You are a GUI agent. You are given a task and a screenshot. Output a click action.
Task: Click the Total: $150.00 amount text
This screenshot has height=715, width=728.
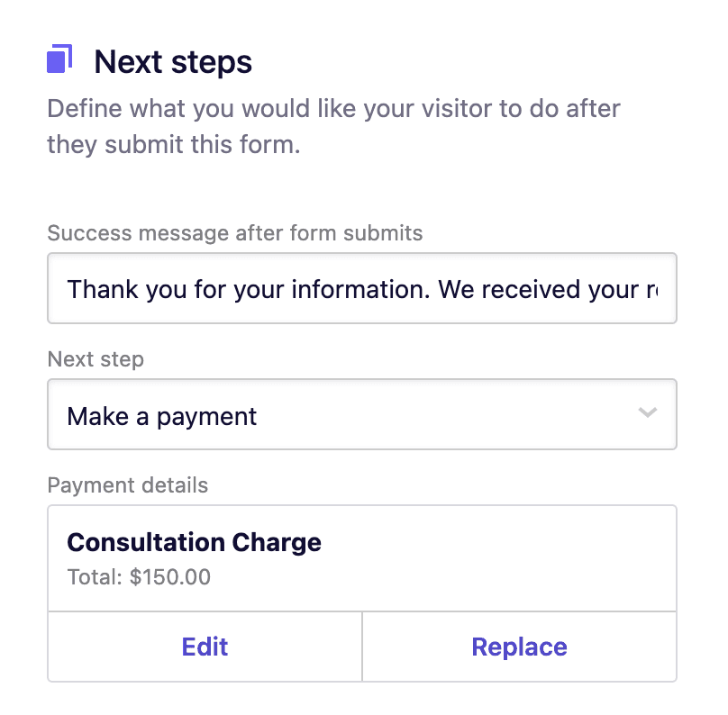139,576
